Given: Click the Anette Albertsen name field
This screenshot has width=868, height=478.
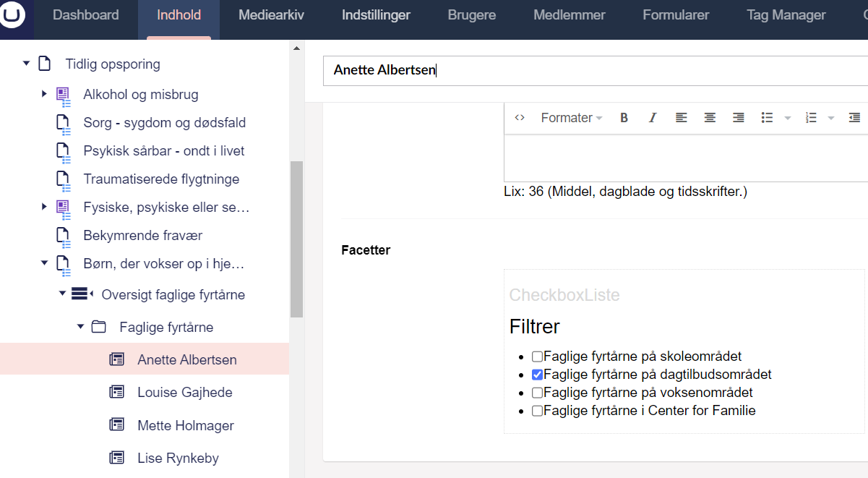Looking at the screenshot, I should (x=593, y=71).
